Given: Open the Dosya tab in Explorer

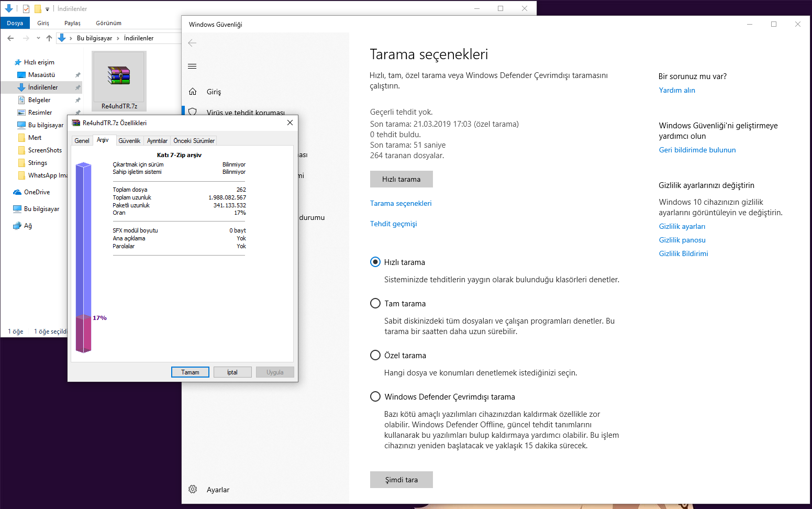Looking at the screenshot, I should tap(15, 23).
